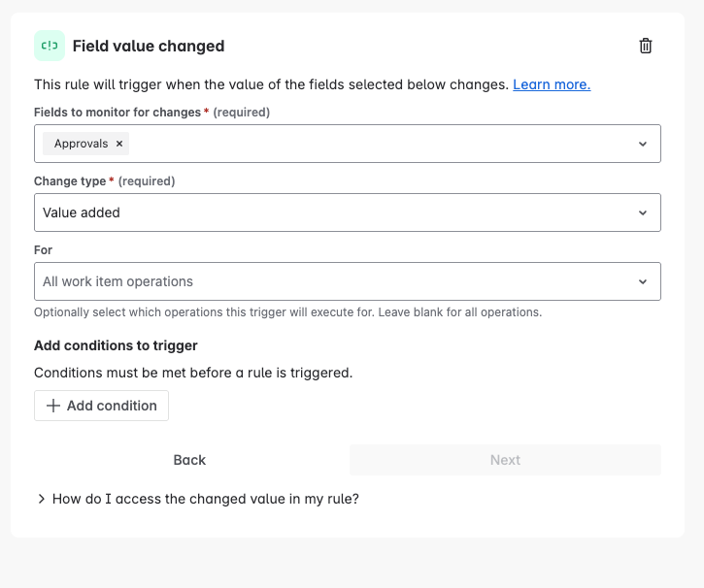704x588 pixels.
Task: Click the All work item operations placeholder
Action: pos(117,281)
